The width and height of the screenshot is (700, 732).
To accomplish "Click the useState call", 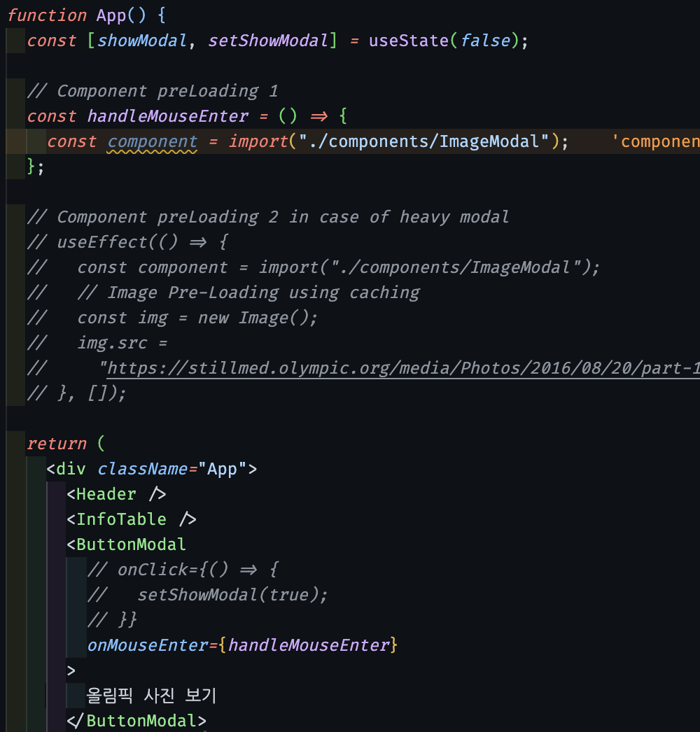I will tap(409, 41).
